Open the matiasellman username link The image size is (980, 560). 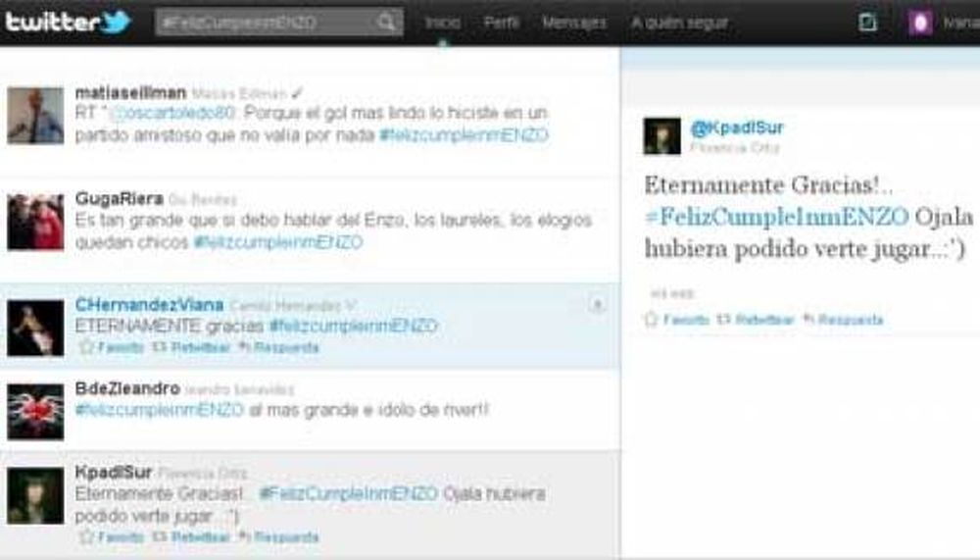coord(130,92)
